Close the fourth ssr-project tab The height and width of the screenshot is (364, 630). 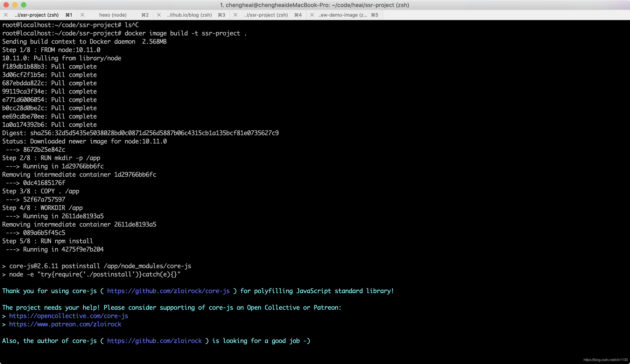(x=235, y=15)
